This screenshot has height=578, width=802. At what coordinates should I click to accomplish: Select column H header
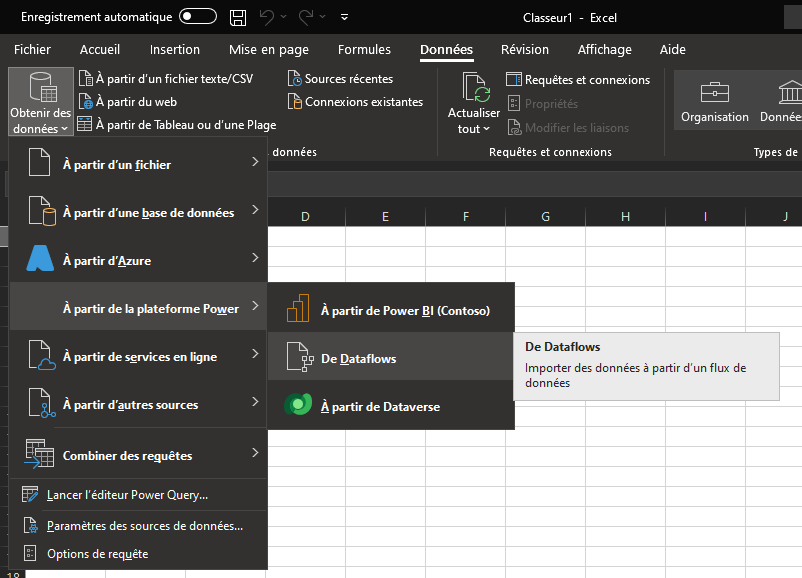626,216
